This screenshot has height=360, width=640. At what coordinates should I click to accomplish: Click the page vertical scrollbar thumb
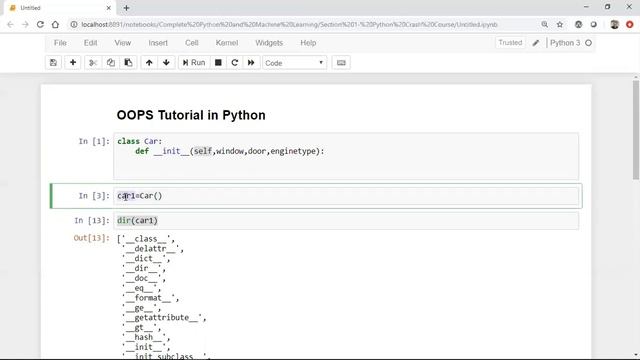pyautogui.click(x=636, y=129)
